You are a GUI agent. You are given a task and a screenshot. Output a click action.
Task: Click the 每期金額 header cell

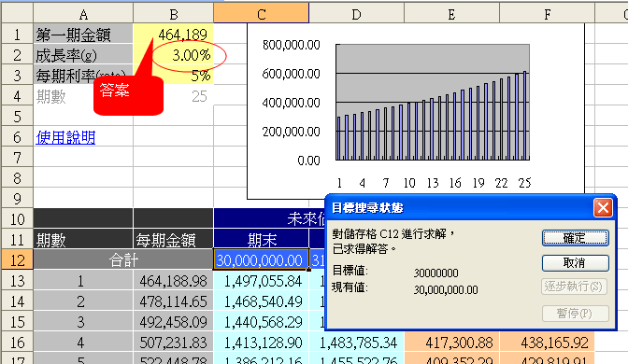[x=174, y=239]
